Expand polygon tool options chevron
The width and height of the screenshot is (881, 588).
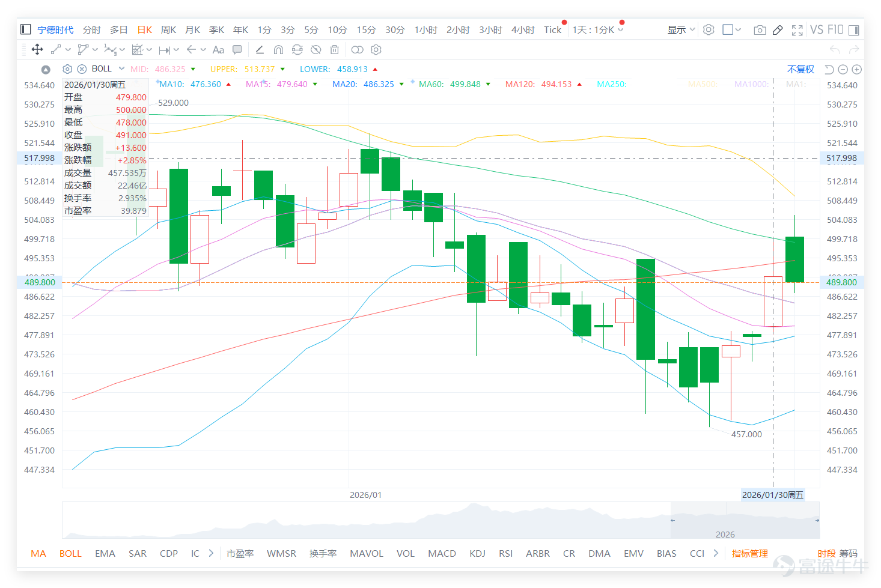(95, 50)
